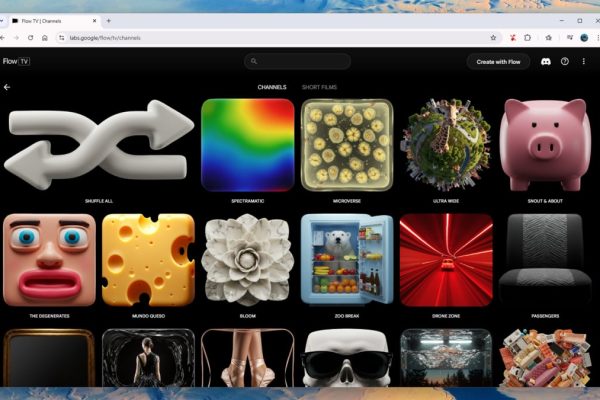Open the woman in black dress thumbnail
The image size is (600, 400).
pos(148,358)
